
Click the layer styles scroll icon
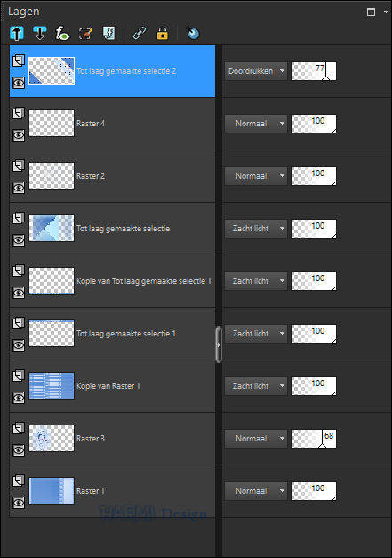coord(108,34)
